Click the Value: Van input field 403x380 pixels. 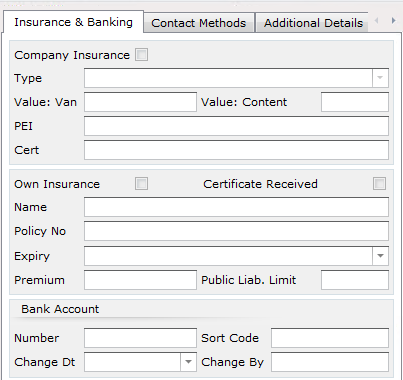140,102
